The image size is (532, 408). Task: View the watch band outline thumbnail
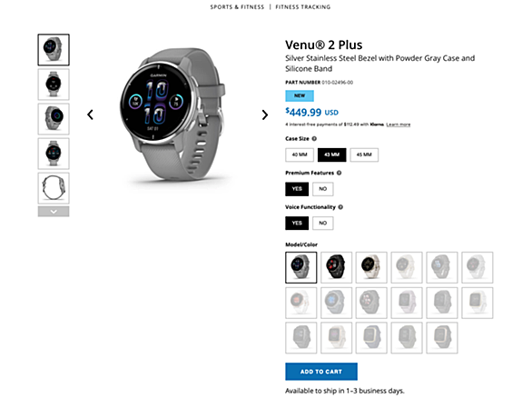(54, 188)
